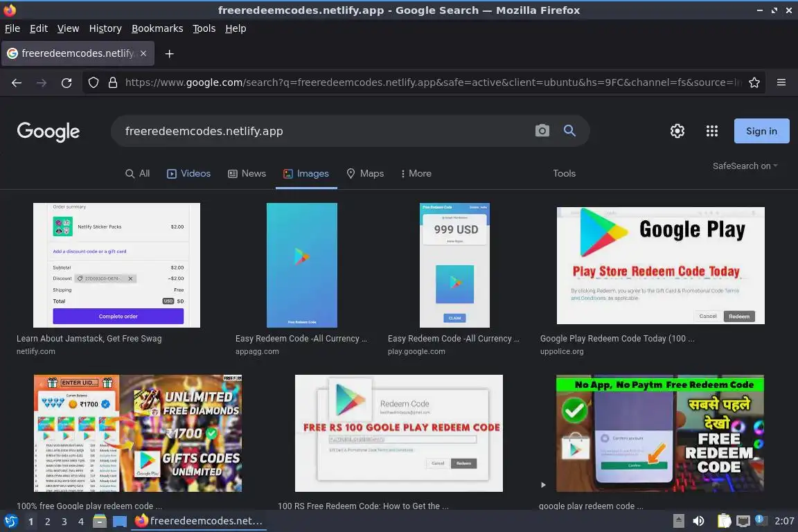Open the blue Play logo splash thumbnail
Viewport: 798px width, 532px height.
(302, 265)
